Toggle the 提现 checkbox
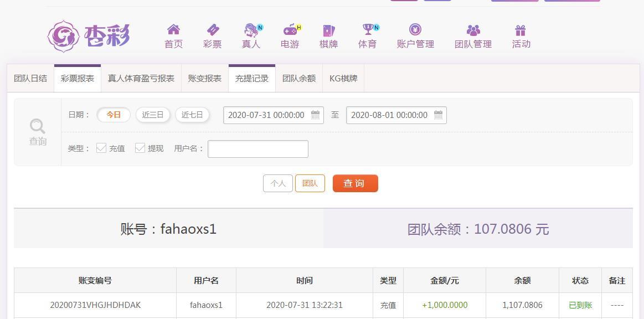The height and width of the screenshot is (319, 644). click(x=140, y=148)
